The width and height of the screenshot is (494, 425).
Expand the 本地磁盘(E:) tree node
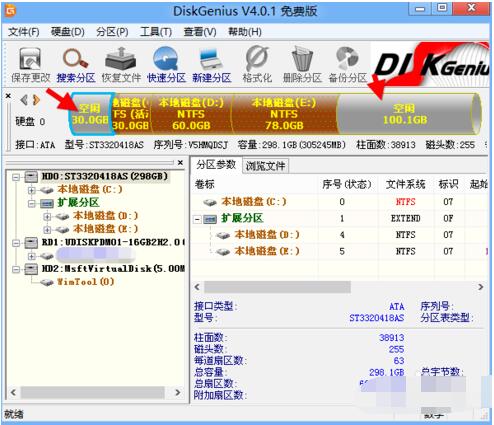point(47,229)
